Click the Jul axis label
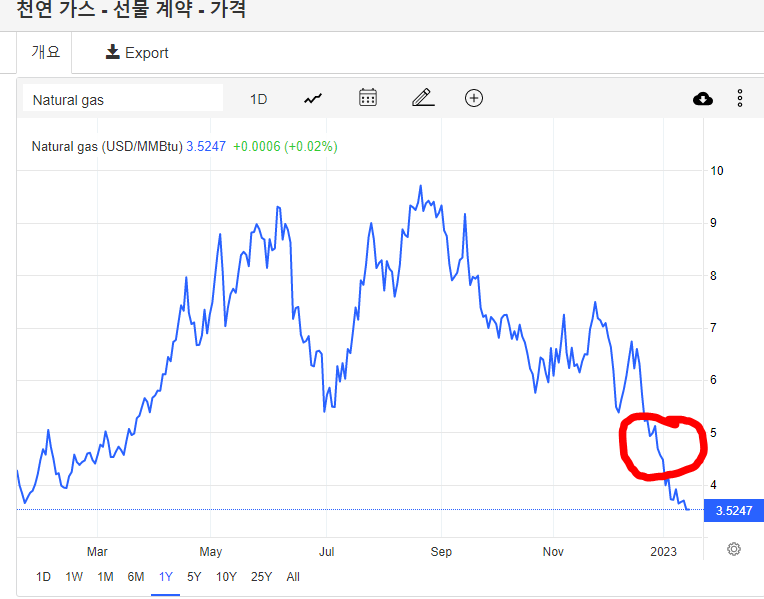 pyautogui.click(x=326, y=552)
